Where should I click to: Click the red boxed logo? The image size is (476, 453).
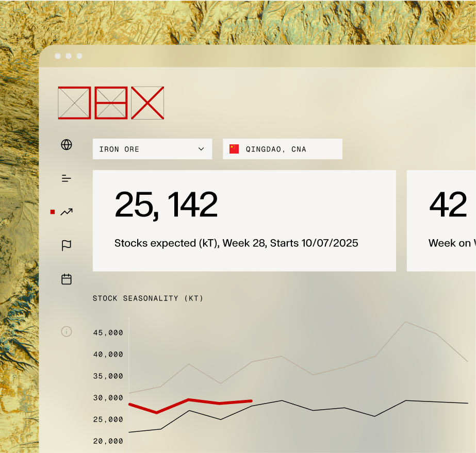coord(111,103)
